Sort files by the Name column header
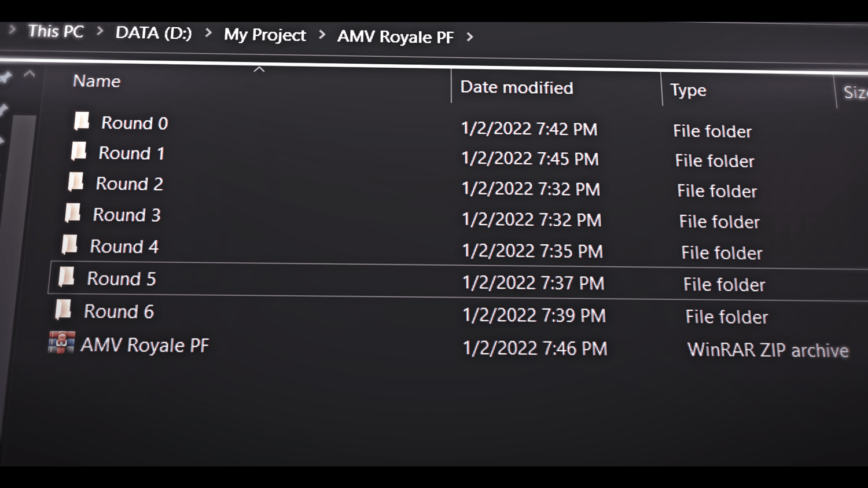Viewport: 868px width, 488px height. pos(97,81)
